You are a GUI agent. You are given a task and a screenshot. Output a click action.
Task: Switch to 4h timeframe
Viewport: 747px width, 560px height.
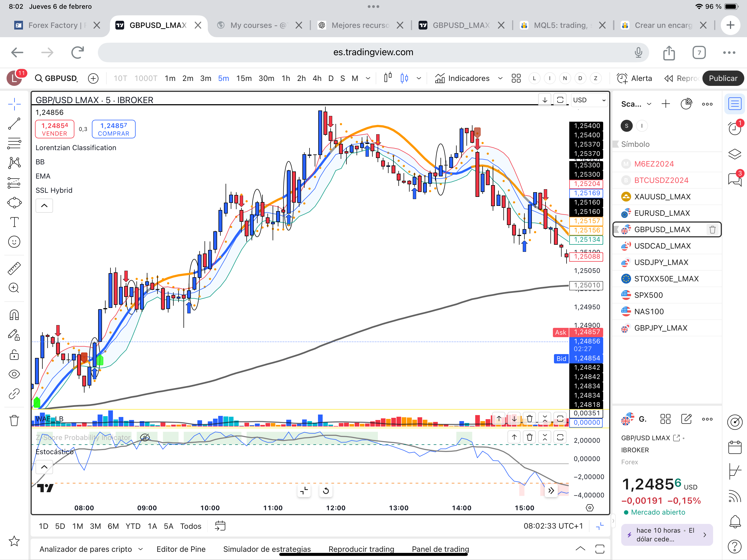point(317,78)
